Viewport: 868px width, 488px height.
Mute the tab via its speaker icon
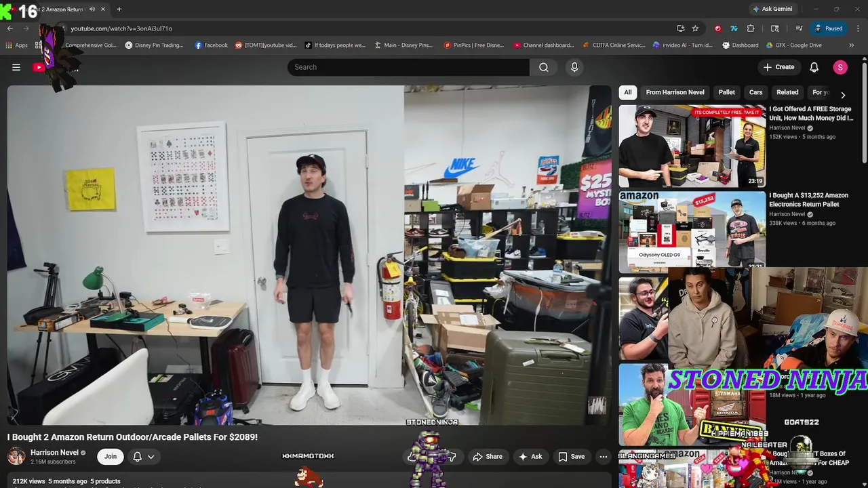tap(92, 9)
